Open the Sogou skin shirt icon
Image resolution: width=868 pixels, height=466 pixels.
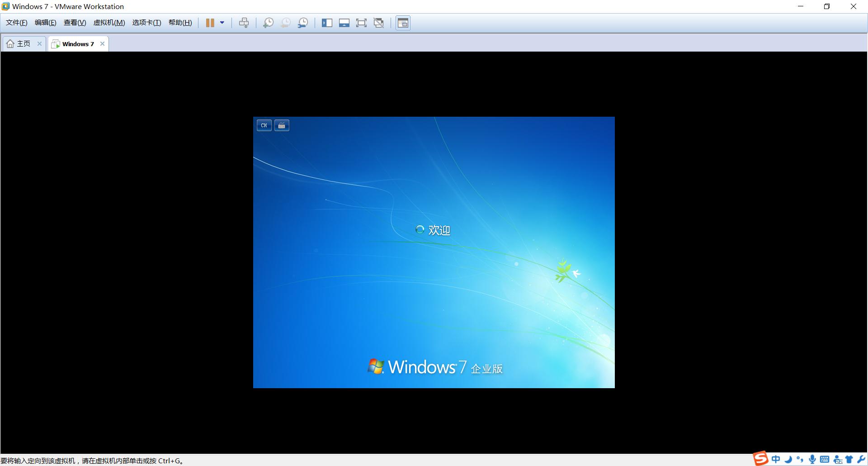click(849, 460)
